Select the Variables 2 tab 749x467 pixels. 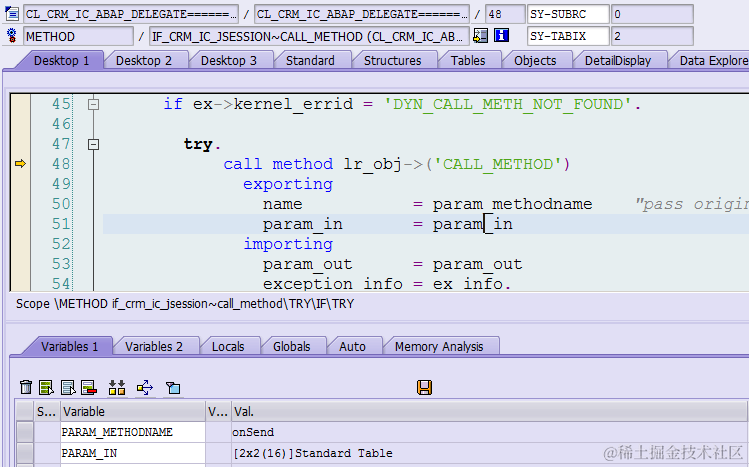[154, 347]
